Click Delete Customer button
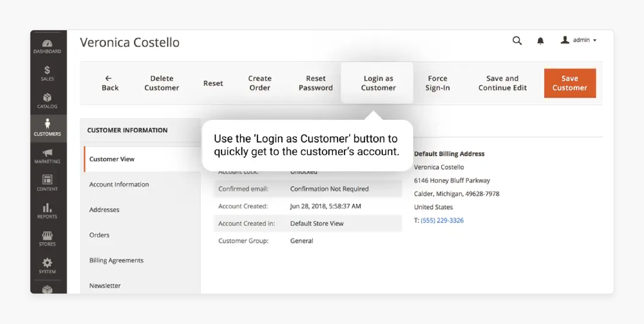 [x=161, y=83]
